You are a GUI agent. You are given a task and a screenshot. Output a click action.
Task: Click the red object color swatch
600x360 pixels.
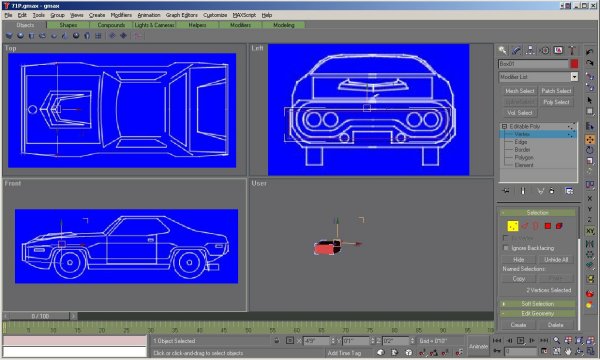pyautogui.click(x=574, y=64)
